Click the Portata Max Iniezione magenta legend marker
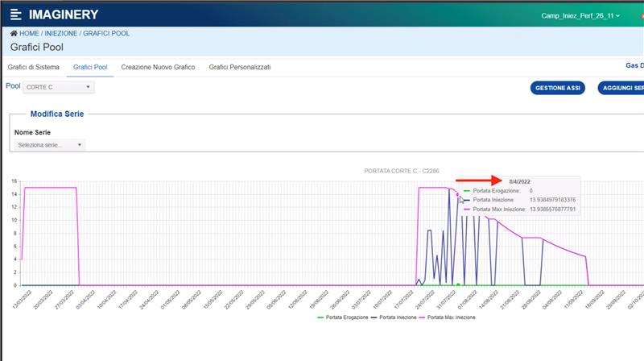This screenshot has height=361, width=644. pyautogui.click(x=421, y=317)
